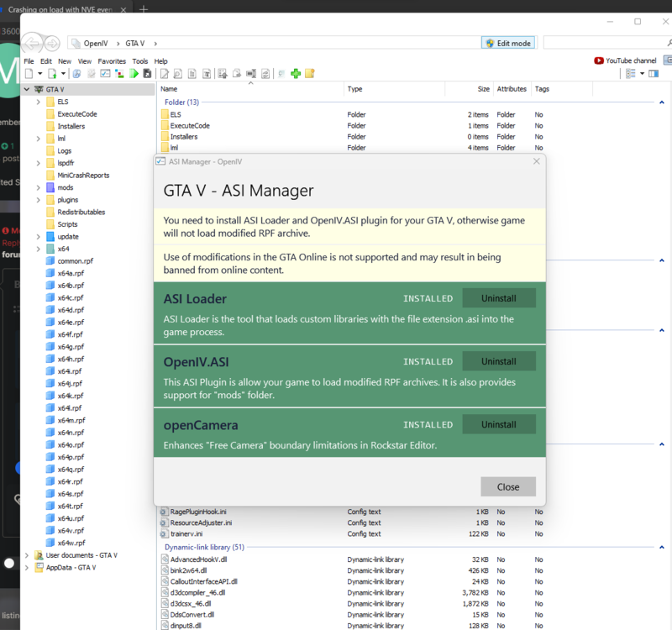Viewport: 672px width, 630px height.
Task: Click the red YouTube channel icon
Action: click(600, 60)
